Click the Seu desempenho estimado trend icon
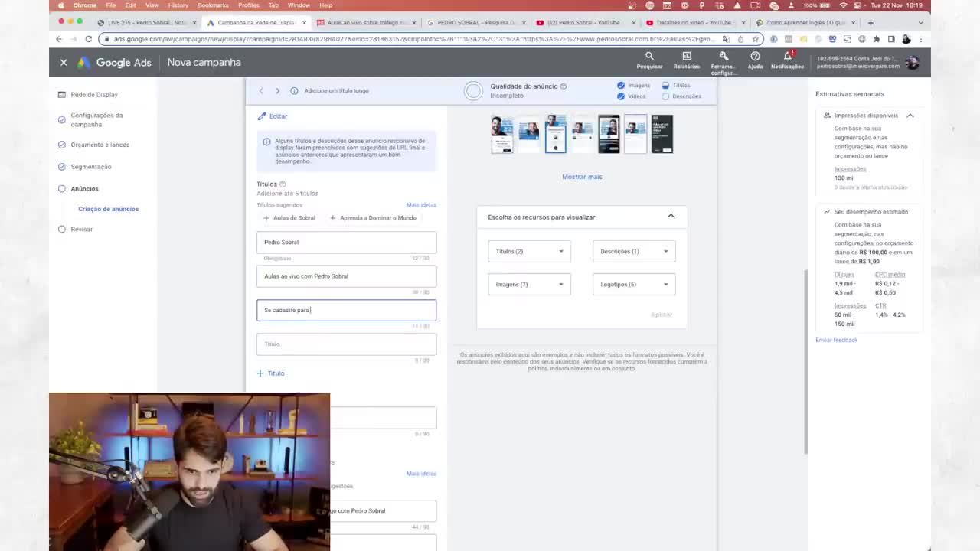This screenshot has width=980, height=551. [x=827, y=212]
